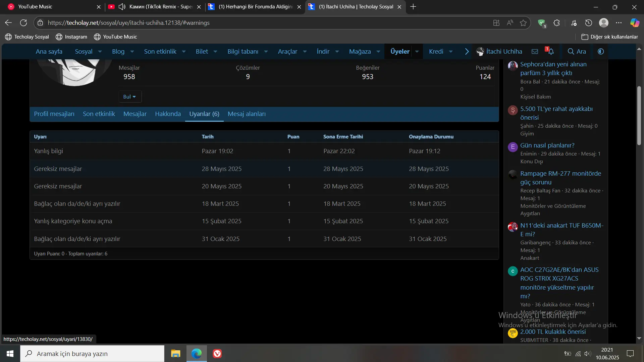The height and width of the screenshot is (362, 644).
Task: Launch the Copilot icon
Action: click(635, 23)
